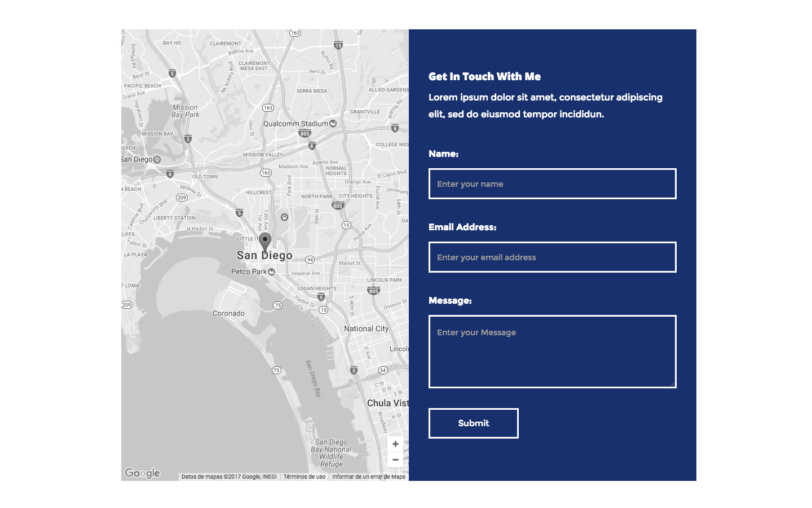The image size is (812, 508).
Task: Click the San Diego map marker pin
Action: (265, 240)
